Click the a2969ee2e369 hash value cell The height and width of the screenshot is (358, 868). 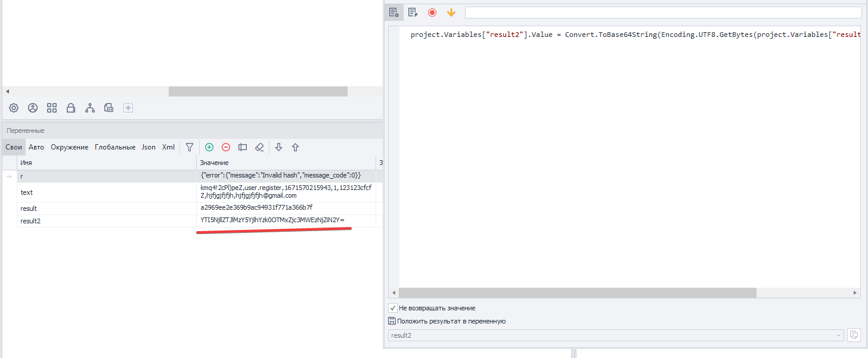[286, 208]
